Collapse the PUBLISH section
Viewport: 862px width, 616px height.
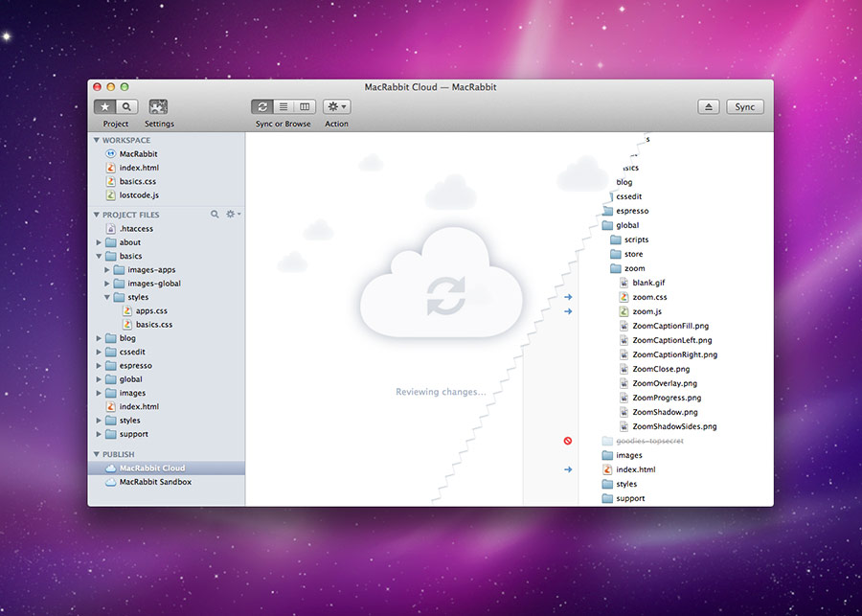pos(97,454)
